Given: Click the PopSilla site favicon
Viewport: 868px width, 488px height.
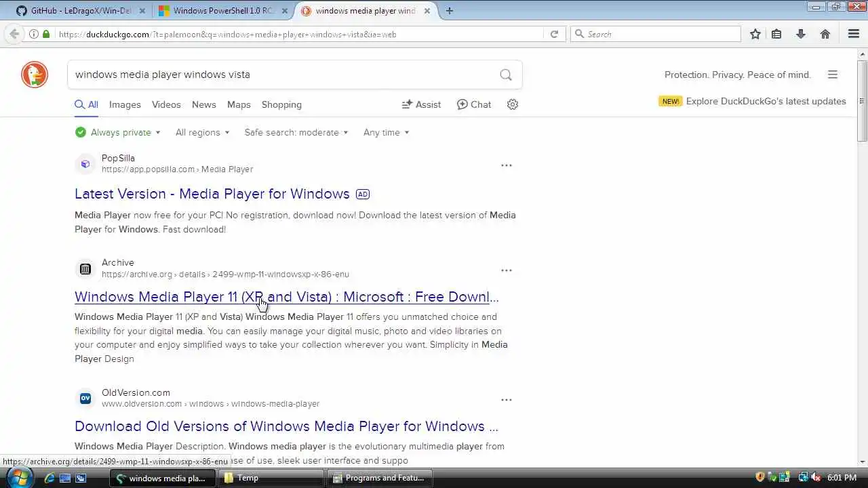Looking at the screenshot, I should 85,164.
